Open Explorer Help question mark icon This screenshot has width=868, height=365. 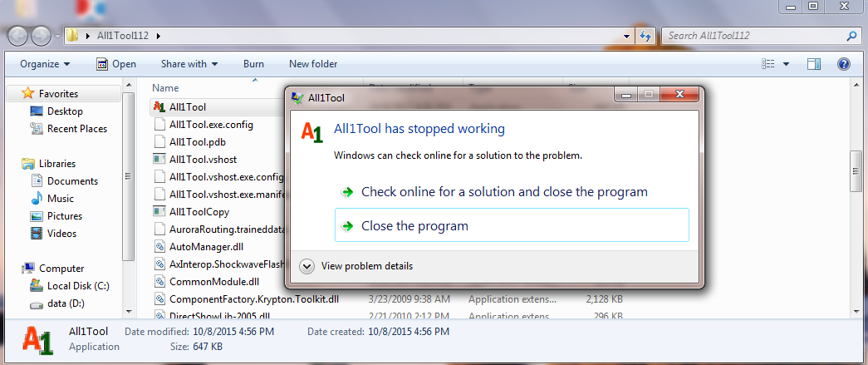click(844, 64)
